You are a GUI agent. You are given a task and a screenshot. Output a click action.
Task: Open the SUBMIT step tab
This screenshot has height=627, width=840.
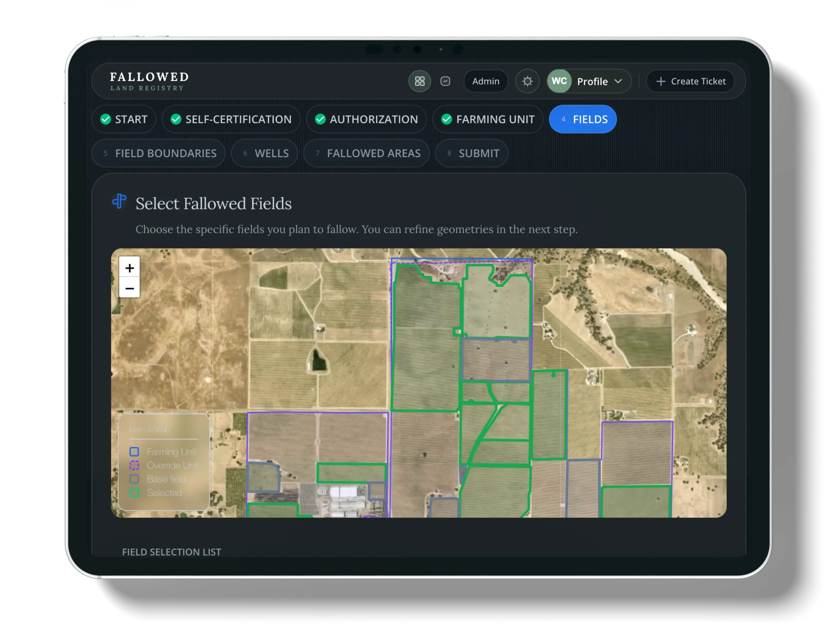472,153
